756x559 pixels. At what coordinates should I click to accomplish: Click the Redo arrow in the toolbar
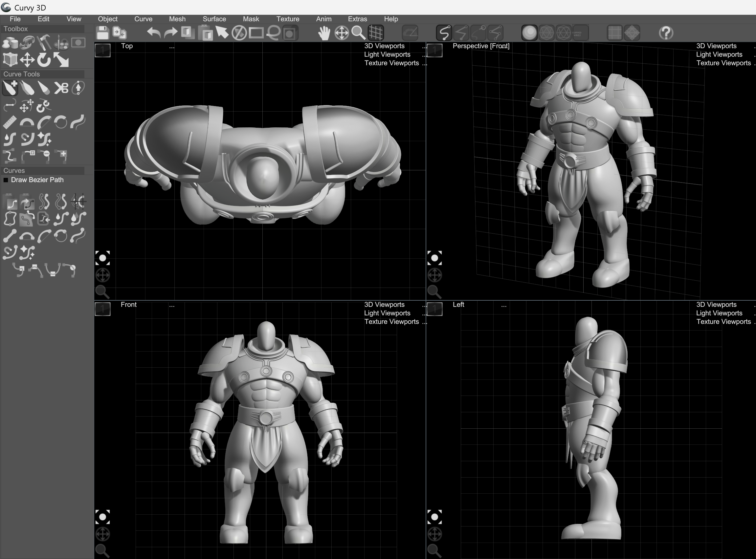171,33
